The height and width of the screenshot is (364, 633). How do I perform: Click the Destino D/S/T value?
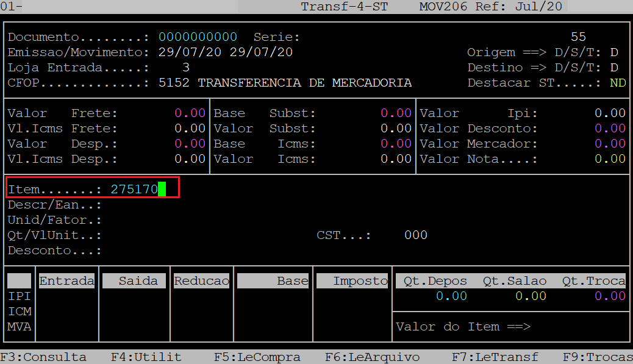point(614,68)
